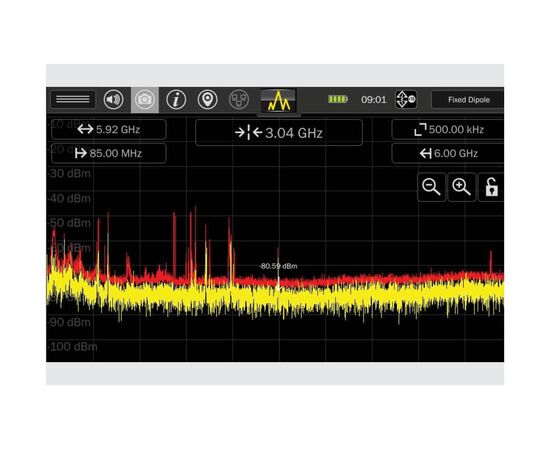Open the hamburger menu button
The height and width of the screenshot is (450, 550).
tap(73, 100)
